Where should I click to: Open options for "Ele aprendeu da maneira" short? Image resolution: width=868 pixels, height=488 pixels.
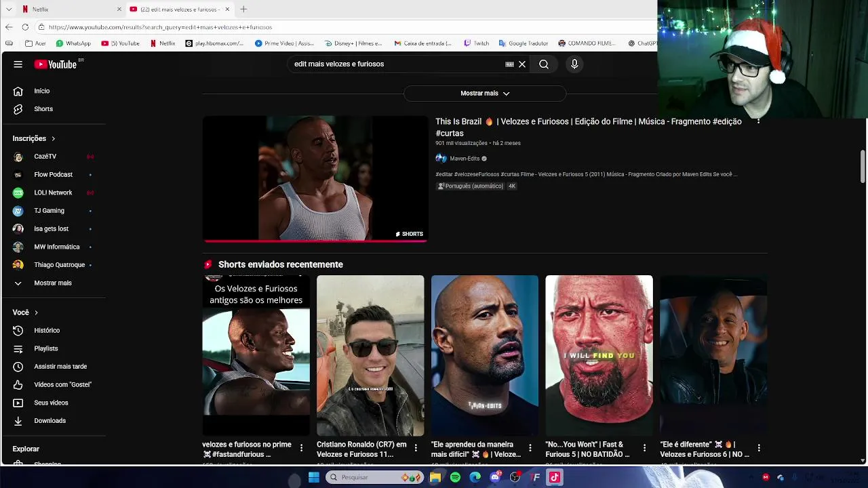click(x=530, y=447)
